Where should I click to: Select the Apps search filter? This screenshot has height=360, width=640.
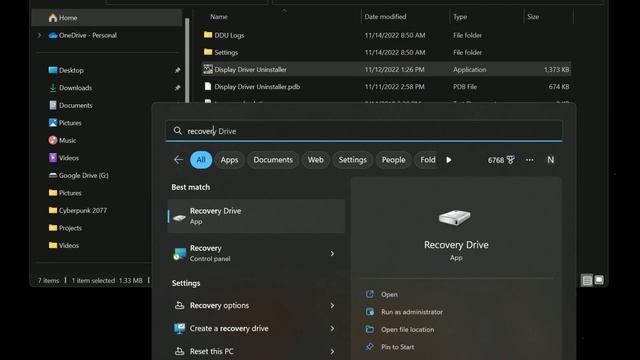[229, 160]
